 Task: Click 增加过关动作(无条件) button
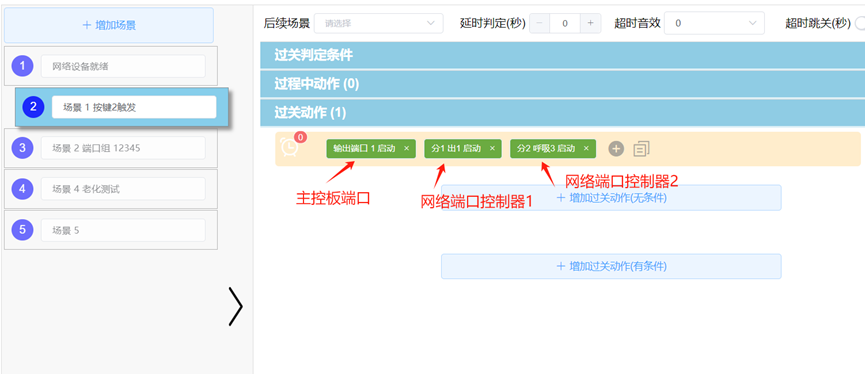tap(611, 197)
